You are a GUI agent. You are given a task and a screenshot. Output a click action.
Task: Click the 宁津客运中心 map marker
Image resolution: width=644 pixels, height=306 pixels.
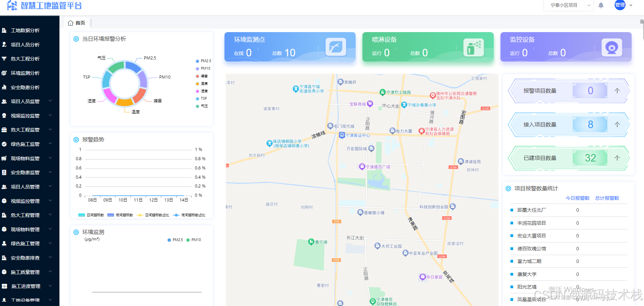pos(342,135)
